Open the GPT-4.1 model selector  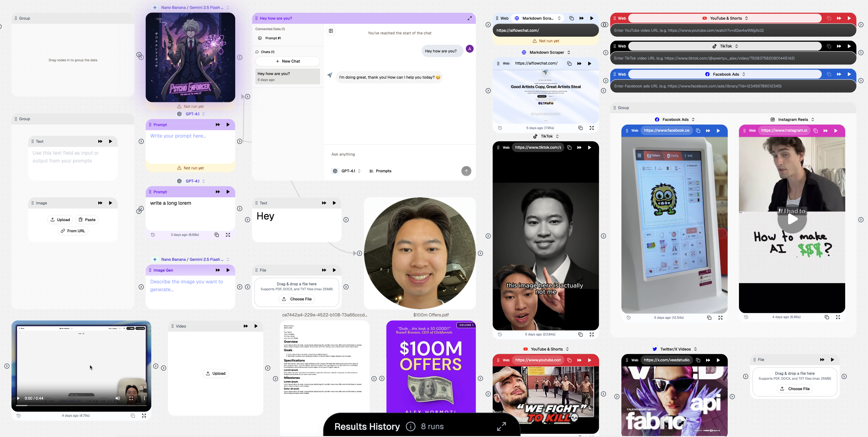347,171
